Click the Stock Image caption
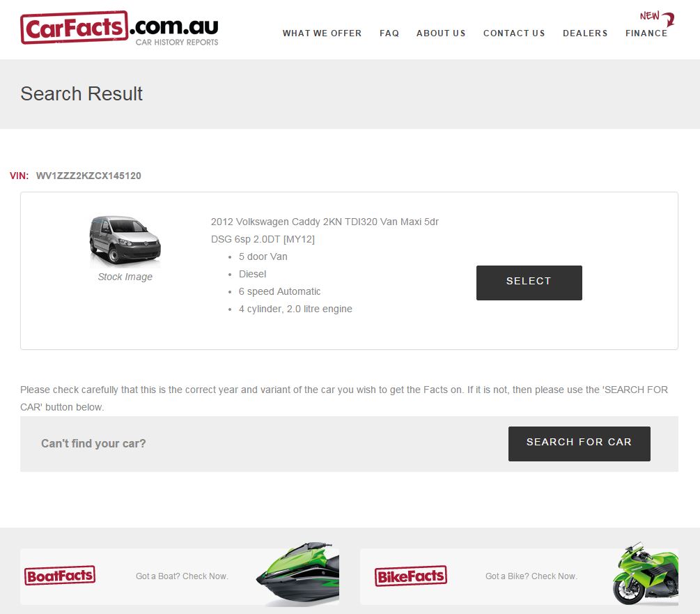The width and height of the screenshot is (700, 614). (x=125, y=277)
